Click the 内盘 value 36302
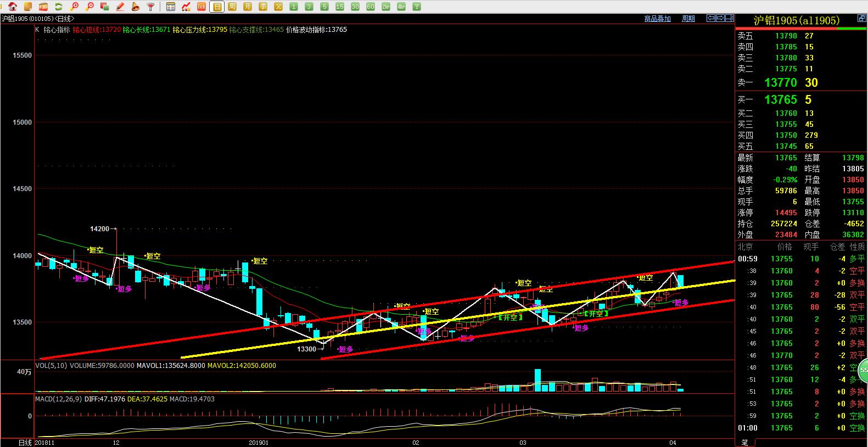The image size is (868, 447). 853,234
